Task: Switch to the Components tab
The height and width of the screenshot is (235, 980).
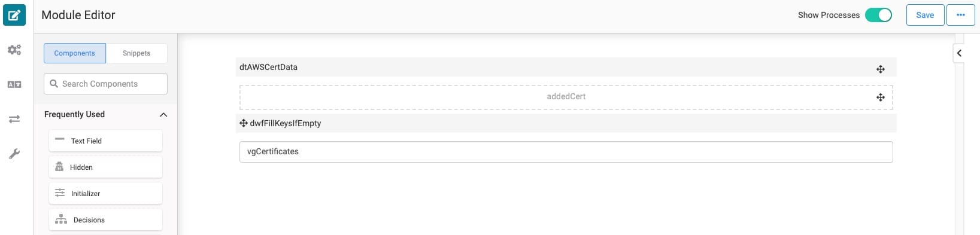Action: click(75, 53)
